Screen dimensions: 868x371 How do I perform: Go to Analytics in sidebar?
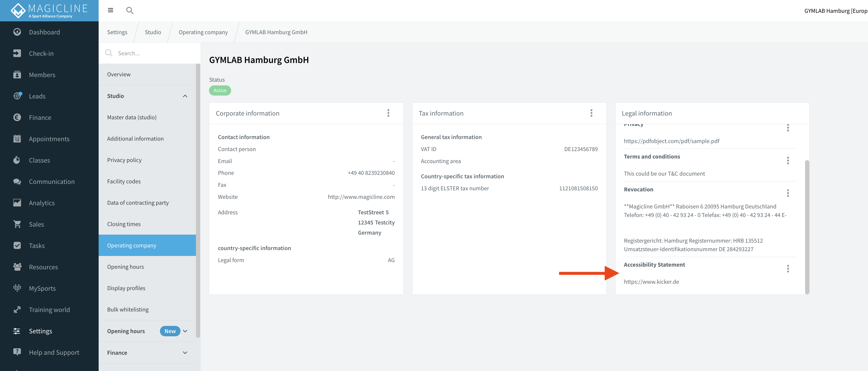click(x=49, y=203)
